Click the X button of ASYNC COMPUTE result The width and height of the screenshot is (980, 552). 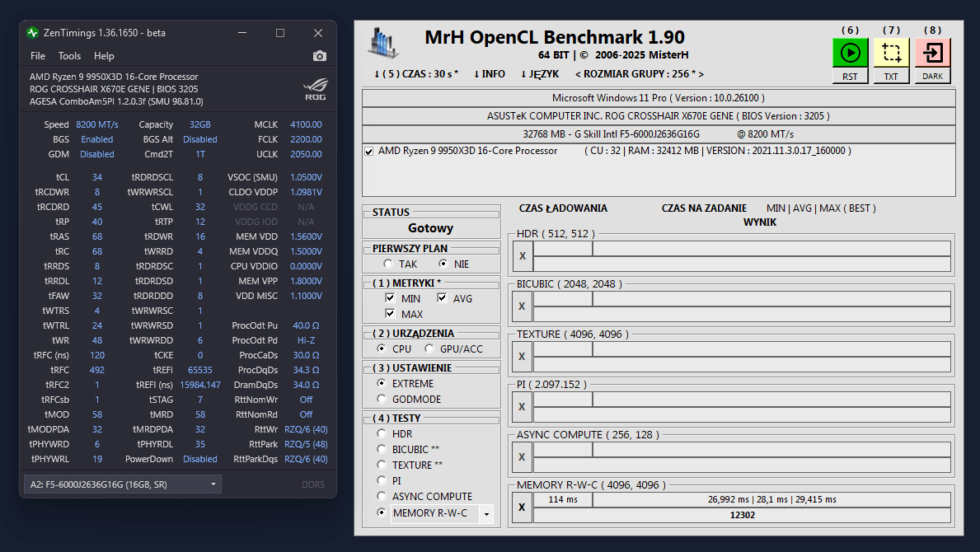523,457
